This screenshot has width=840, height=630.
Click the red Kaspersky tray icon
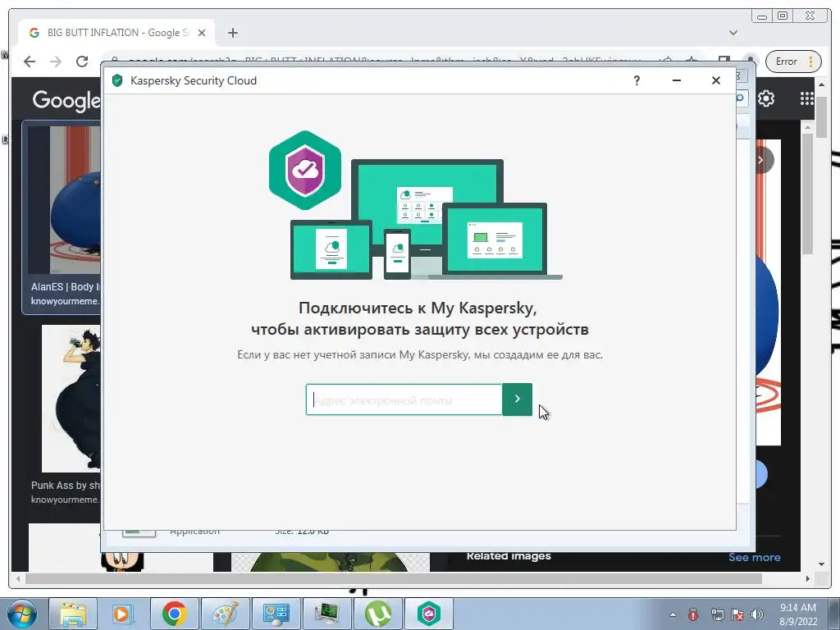click(693, 614)
